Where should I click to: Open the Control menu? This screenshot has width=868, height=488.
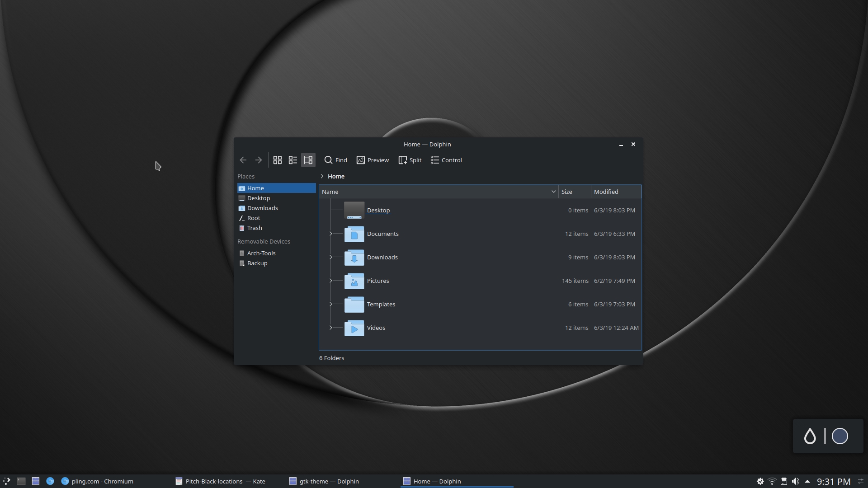tap(446, 160)
